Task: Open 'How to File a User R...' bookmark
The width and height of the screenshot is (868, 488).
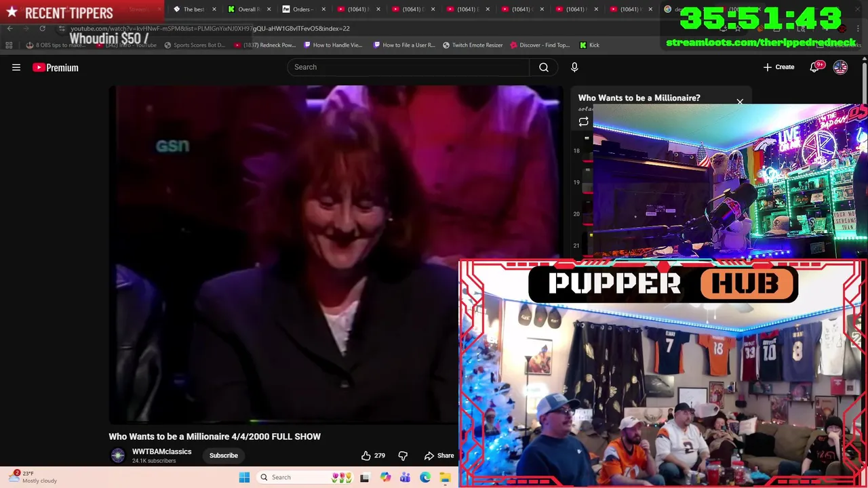Action: (403, 45)
